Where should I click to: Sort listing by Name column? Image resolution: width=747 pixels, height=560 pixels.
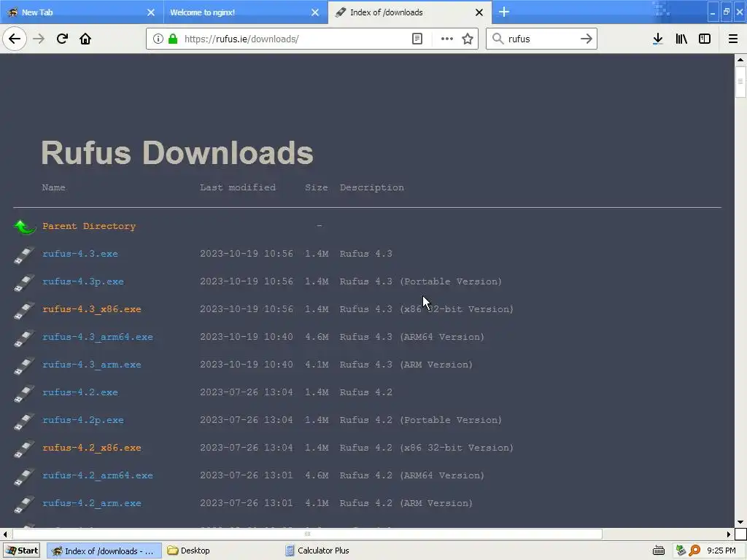pos(53,187)
